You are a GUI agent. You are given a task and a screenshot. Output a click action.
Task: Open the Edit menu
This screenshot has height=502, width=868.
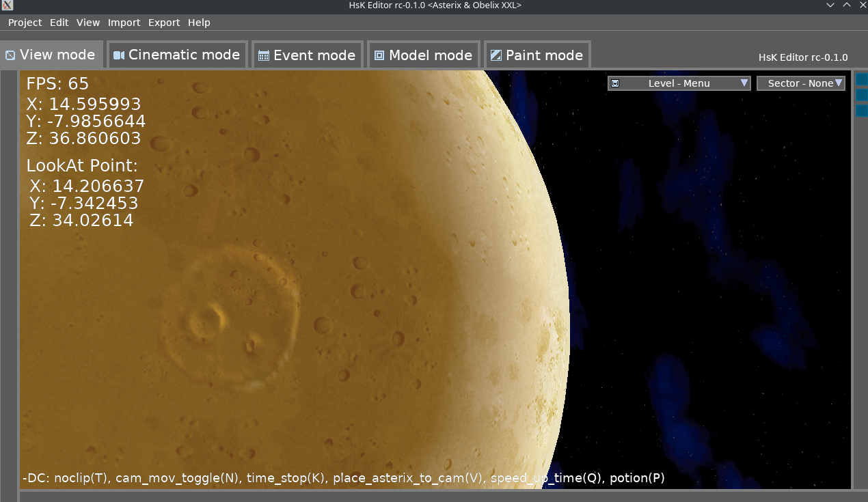pyautogui.click(x=59, y=23)
